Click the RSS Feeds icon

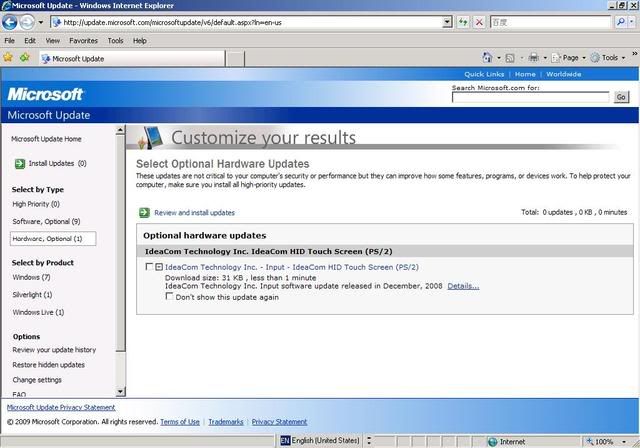(x=510, y=58)
